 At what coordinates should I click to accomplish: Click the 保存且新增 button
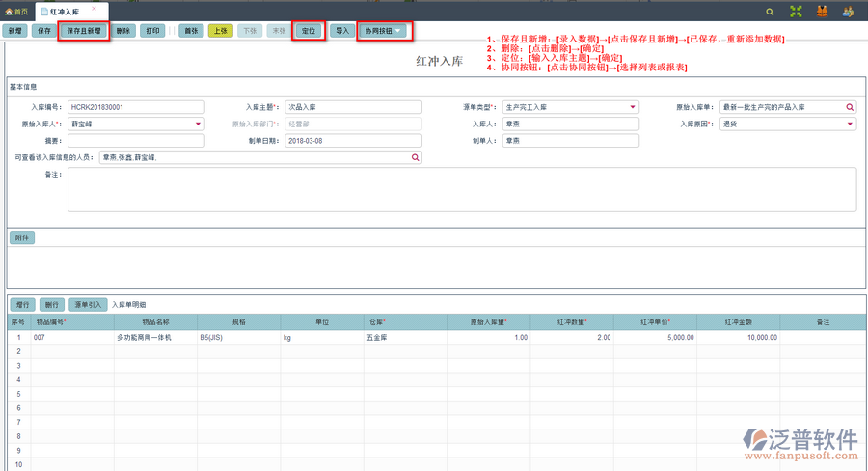[x=84, y=31]
